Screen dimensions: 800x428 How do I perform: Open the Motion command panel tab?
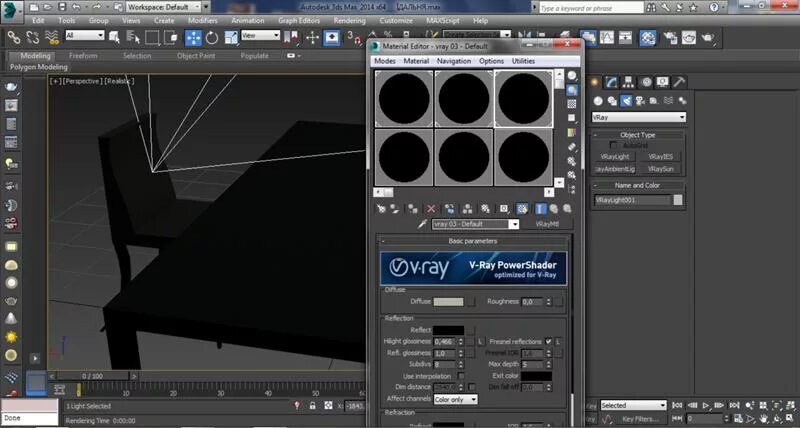tap(646, 82)
